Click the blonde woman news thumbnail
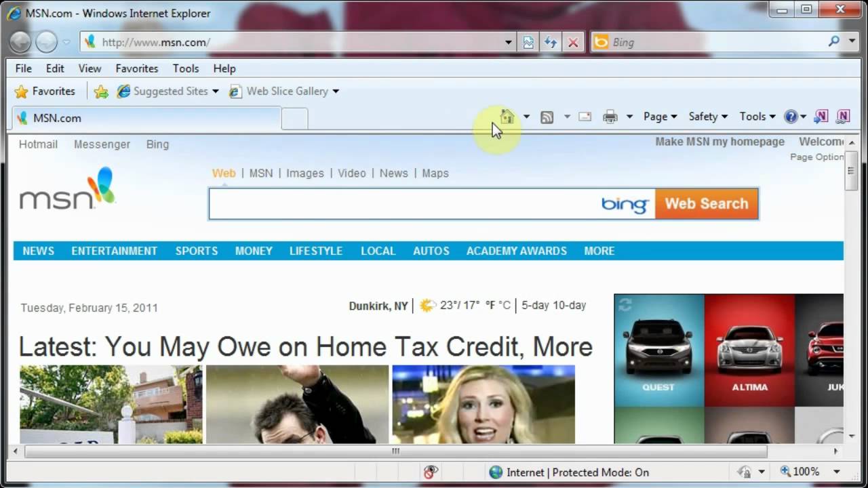Image resolution: width=868 pixels, height=488 pixels. click(x=484, y=404)
